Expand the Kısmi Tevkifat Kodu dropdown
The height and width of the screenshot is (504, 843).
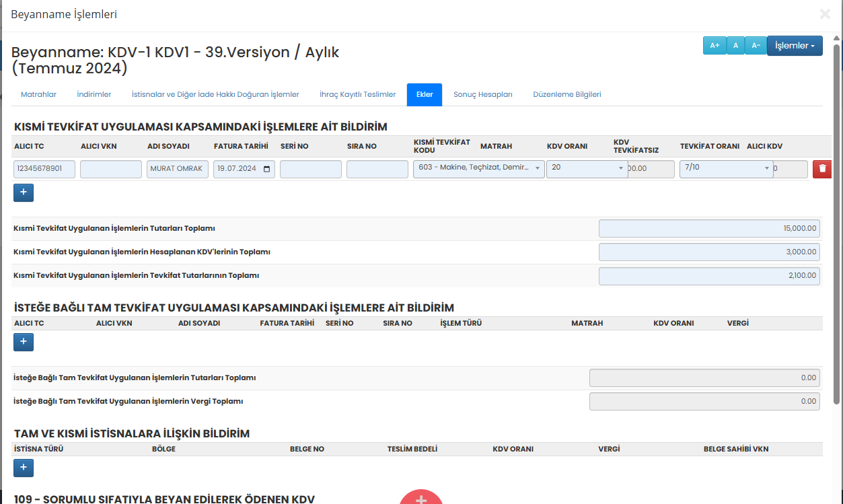click(x=478, y=168)
